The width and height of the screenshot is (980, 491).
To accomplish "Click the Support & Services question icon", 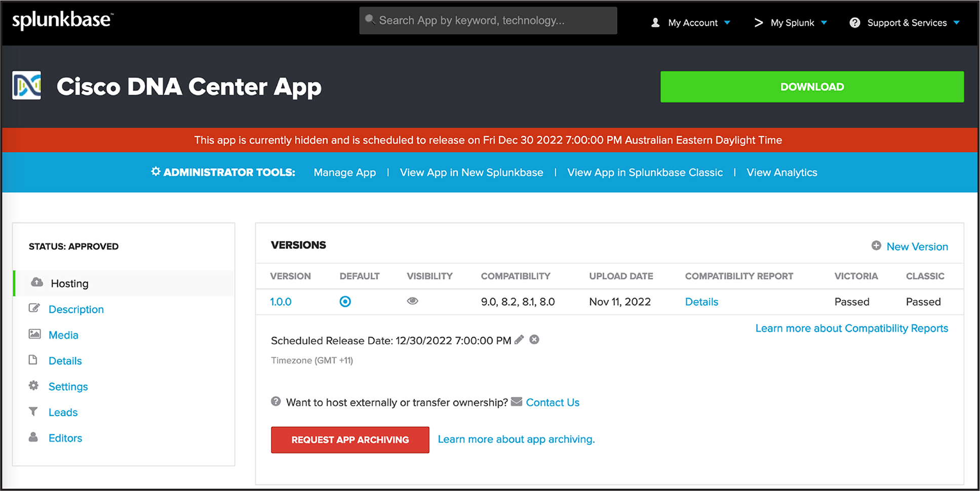I will [855, 23].
